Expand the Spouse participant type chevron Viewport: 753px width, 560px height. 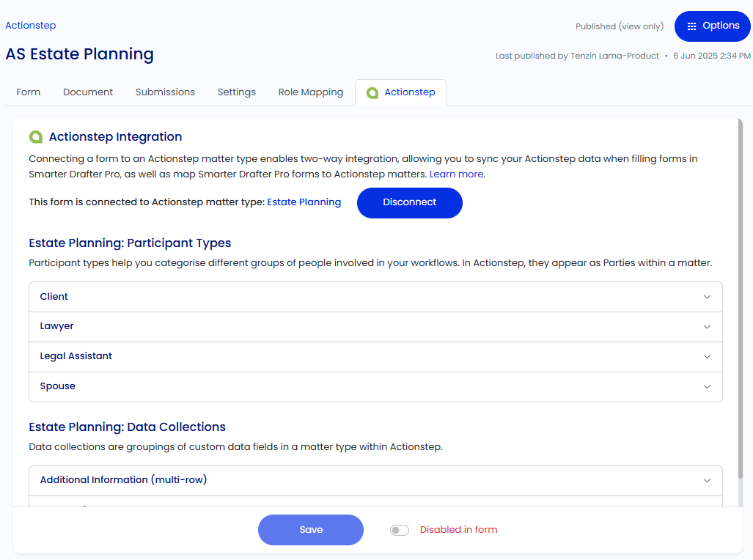point(707,386)
